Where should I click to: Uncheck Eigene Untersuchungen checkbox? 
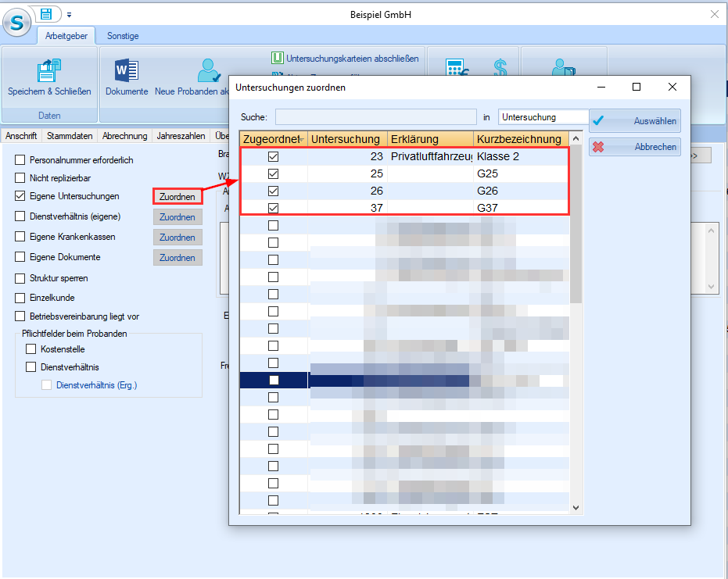tap(20, 196)
